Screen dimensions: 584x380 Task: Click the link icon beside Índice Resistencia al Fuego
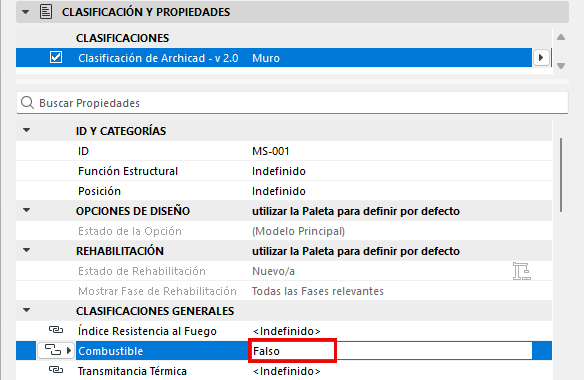coord(56,330)
